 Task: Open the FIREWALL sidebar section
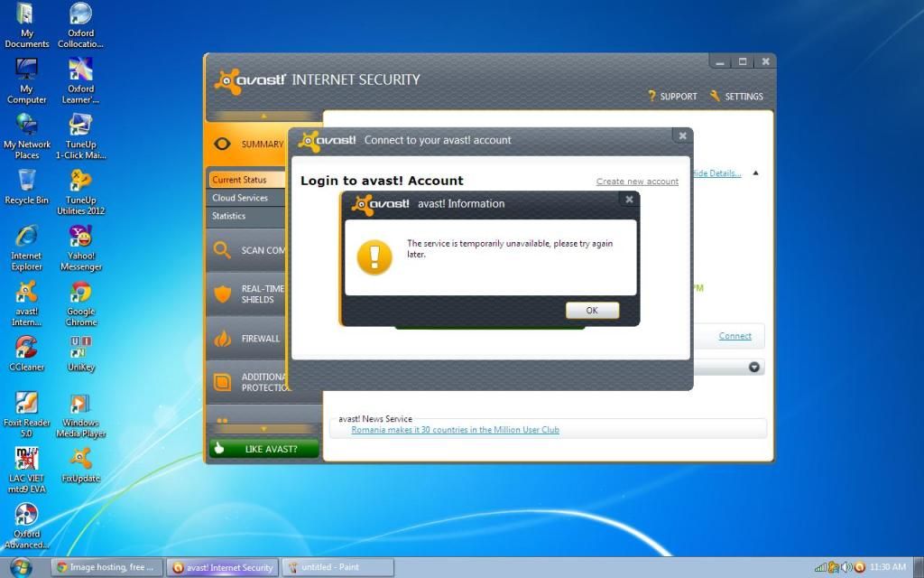click(x=246, y=339)
